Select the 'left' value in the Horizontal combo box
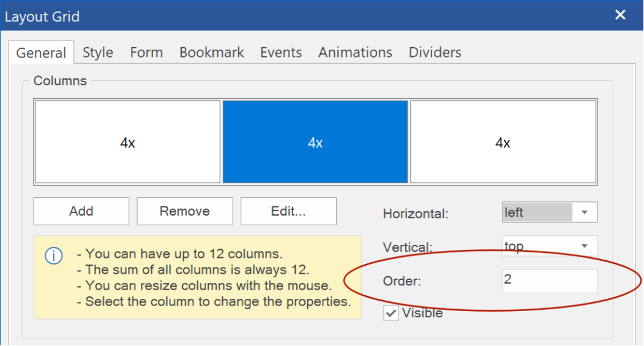Image resolution: width=644 pixels, height=346 pixels. click(537, 212)
